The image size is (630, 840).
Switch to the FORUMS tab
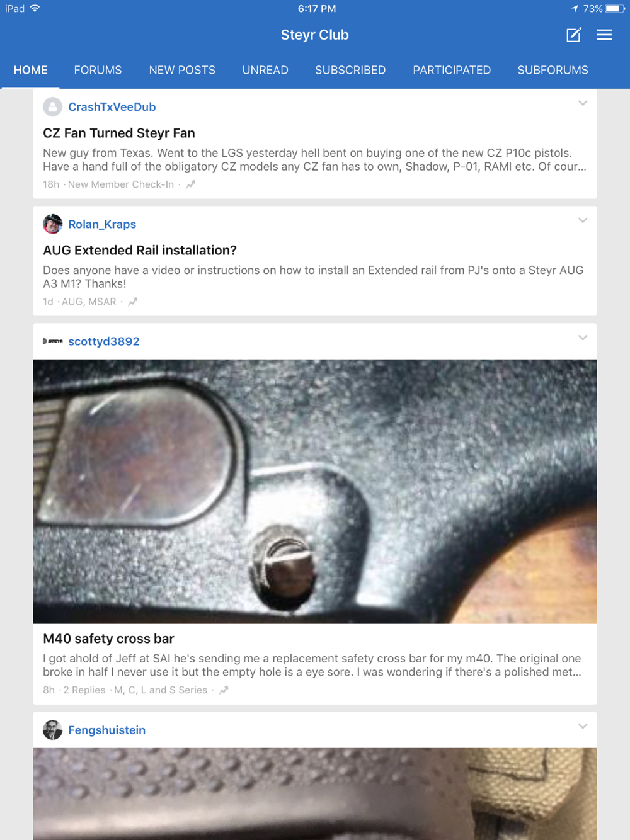98,70
